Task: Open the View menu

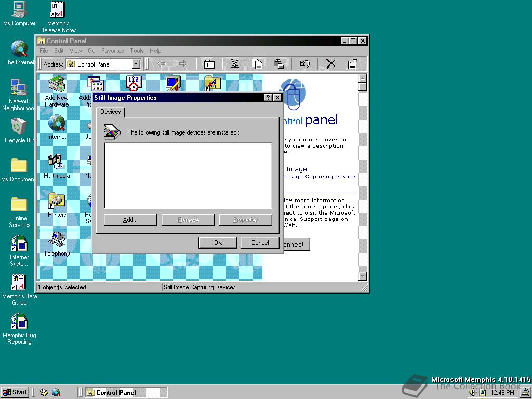Action: [x=75, y=51]
